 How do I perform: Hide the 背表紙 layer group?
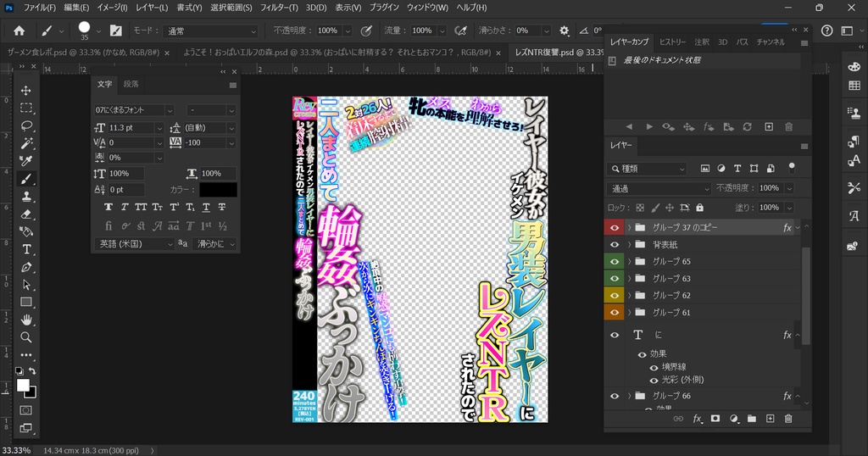click(615, 245)
